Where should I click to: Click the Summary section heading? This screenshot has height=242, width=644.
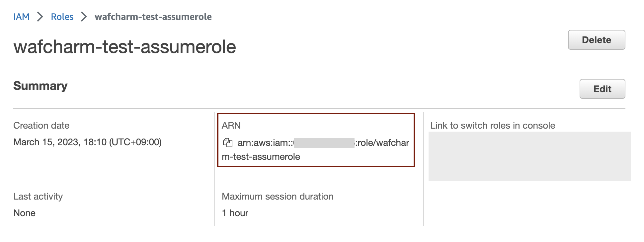40,86
